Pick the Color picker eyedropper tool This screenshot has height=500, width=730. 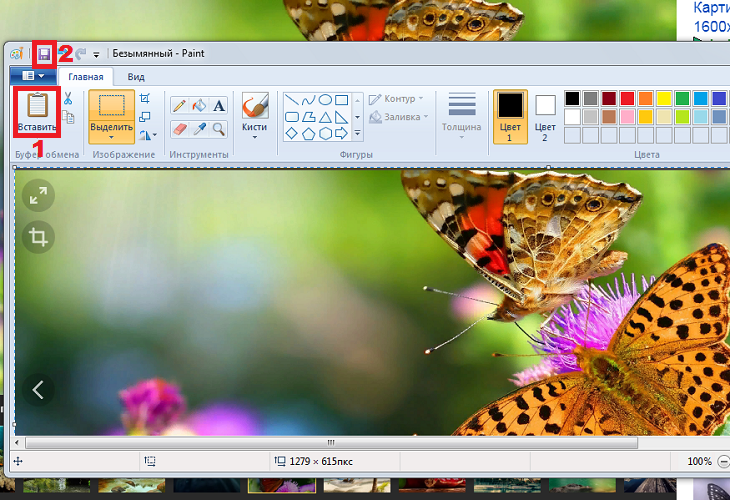pos(199,129)
